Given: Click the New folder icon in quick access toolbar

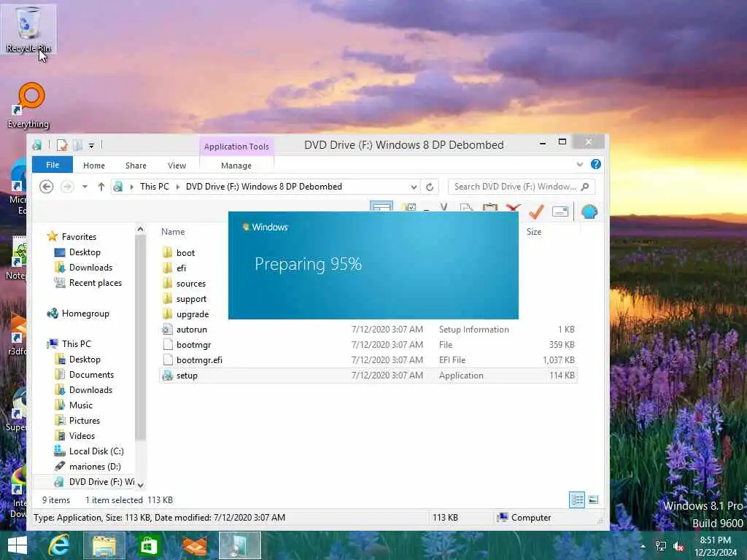Looking at the screenshot, I should click(77, 145).
